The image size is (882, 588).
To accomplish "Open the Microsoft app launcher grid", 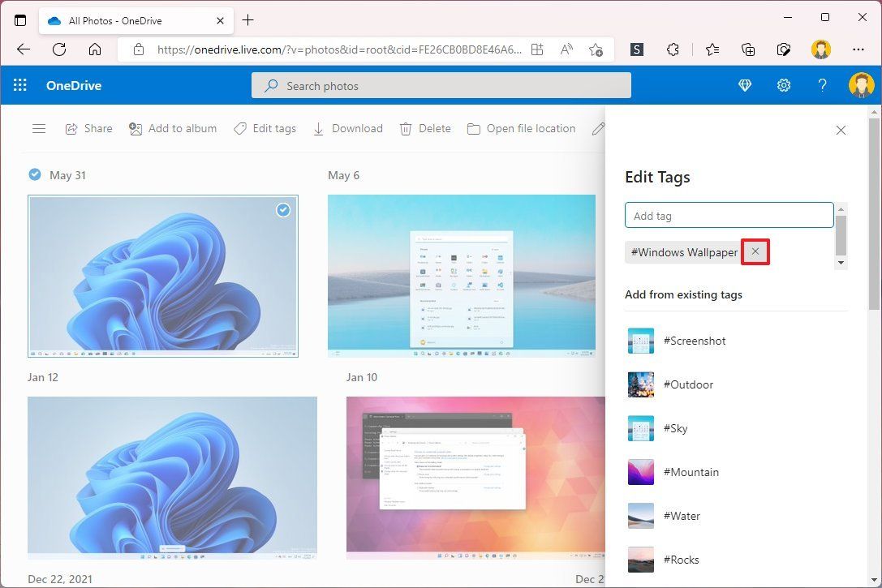I will [19, 85].
